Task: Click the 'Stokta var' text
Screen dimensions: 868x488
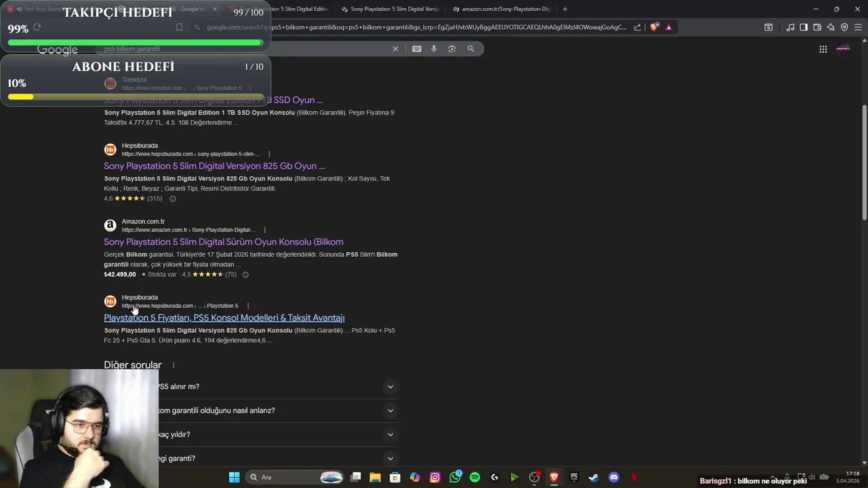Action: coord(162,274)
